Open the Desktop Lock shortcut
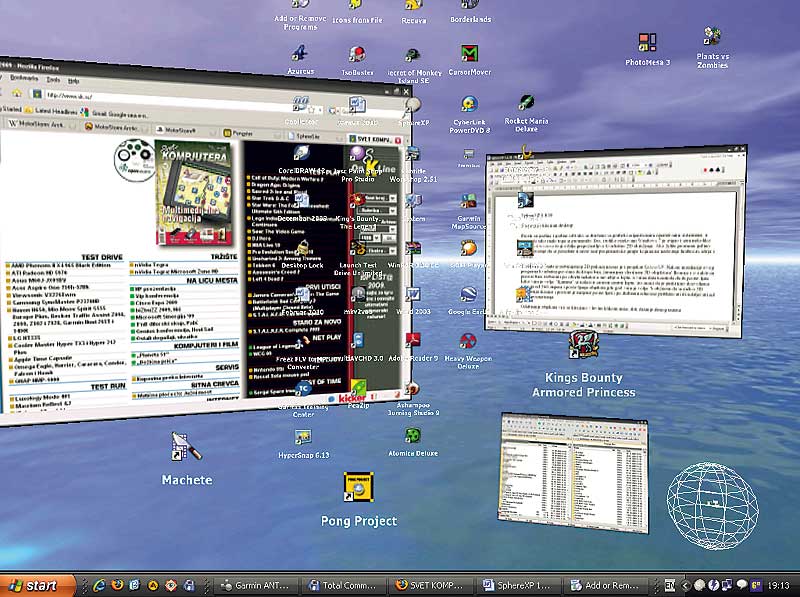 302,248
